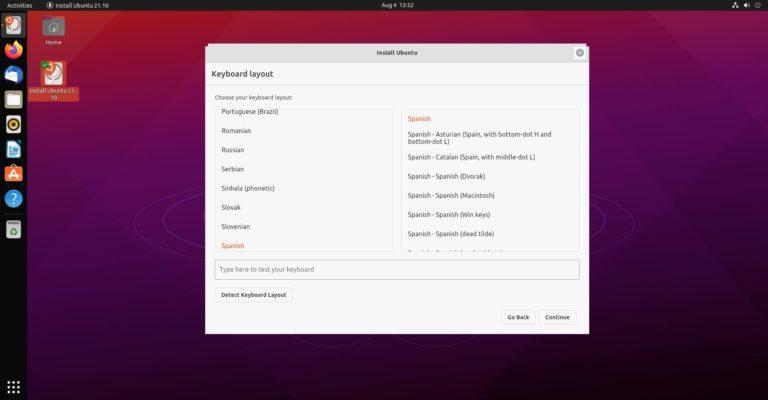Open the power menu icon in the top bar

coord(758,5)
